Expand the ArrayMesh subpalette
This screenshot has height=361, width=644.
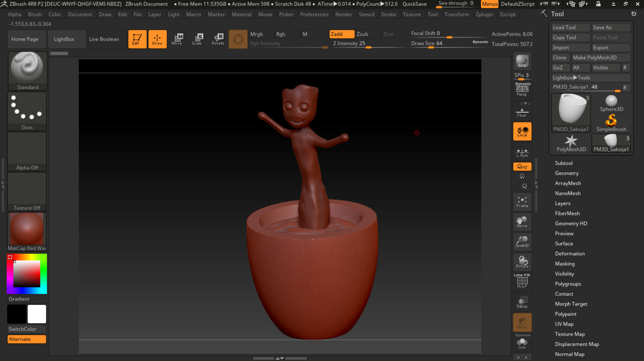coord(568,183)
